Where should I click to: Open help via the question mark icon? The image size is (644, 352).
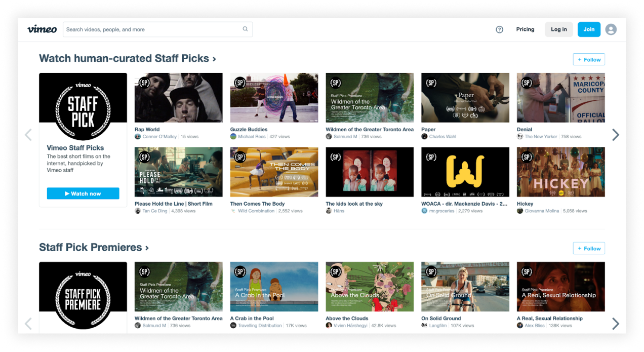point(499,29)
